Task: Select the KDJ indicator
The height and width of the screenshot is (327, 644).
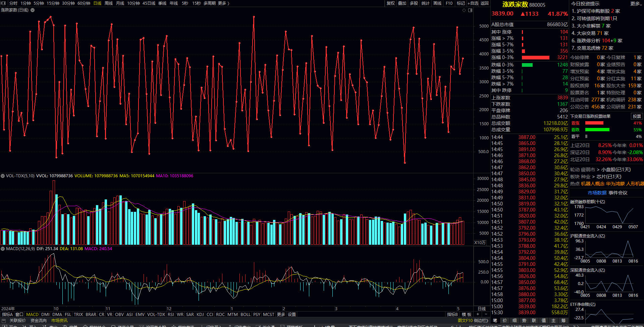Action: pyautogui.click(x=200, y=315)
